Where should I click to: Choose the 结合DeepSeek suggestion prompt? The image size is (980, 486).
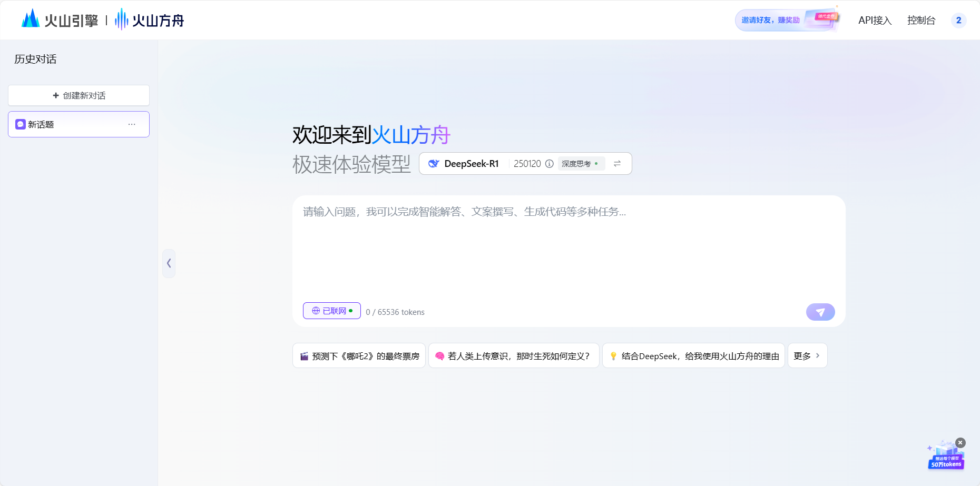693,356
